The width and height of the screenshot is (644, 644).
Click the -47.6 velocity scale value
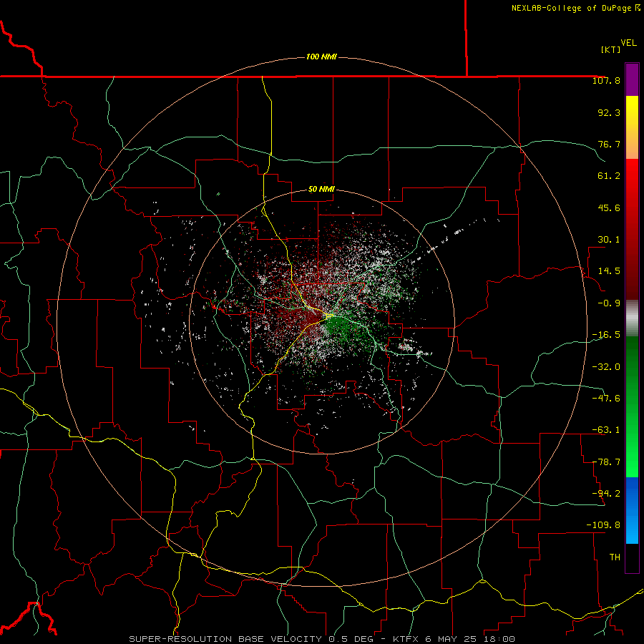click(606, 399)
